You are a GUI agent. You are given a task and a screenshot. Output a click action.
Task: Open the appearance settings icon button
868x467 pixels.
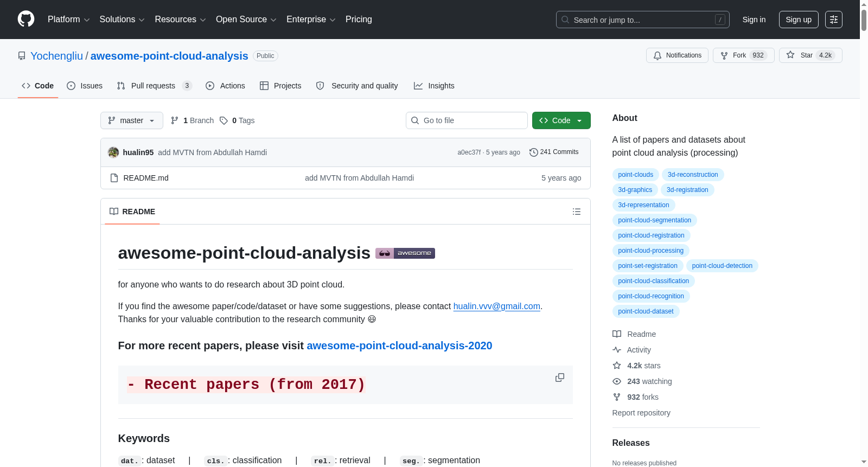tap(834, 20)
